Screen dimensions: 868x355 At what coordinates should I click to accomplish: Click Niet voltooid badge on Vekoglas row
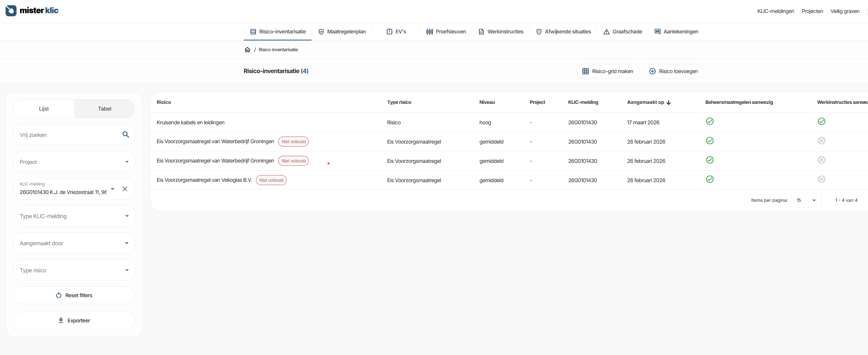(x=271, y=180)
